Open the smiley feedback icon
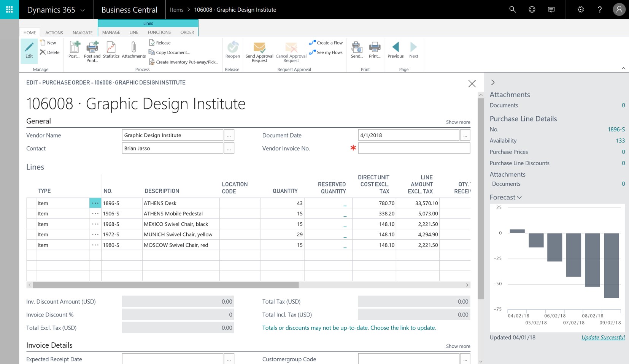The width and height of the screenshot is (629, 364). 532,9
